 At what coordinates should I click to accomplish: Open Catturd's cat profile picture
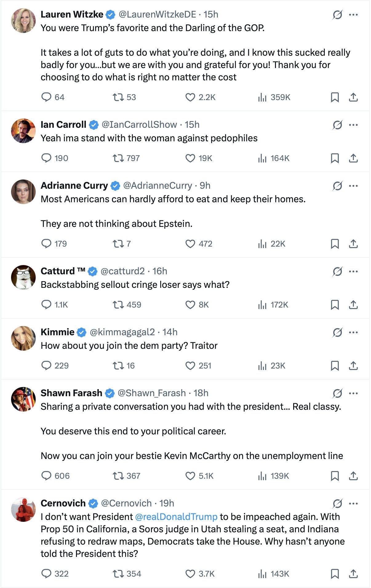(x=23, y=277)
